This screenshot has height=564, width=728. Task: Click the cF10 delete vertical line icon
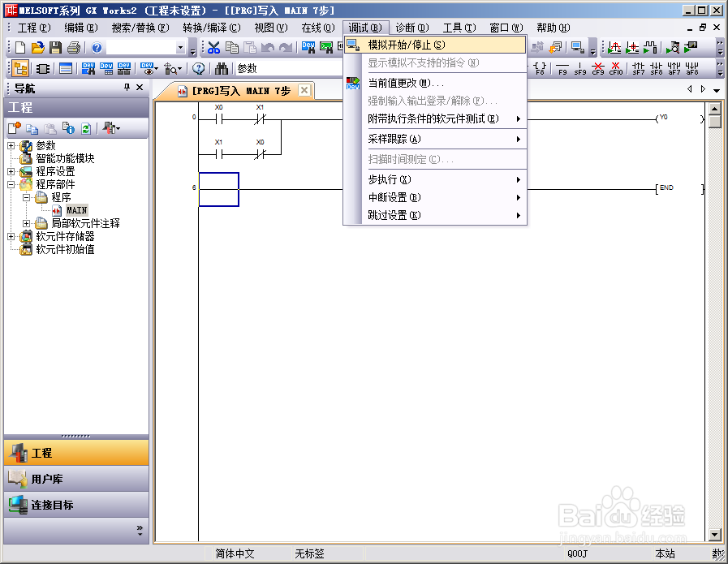pyautogui.click(x=616, y=69)
